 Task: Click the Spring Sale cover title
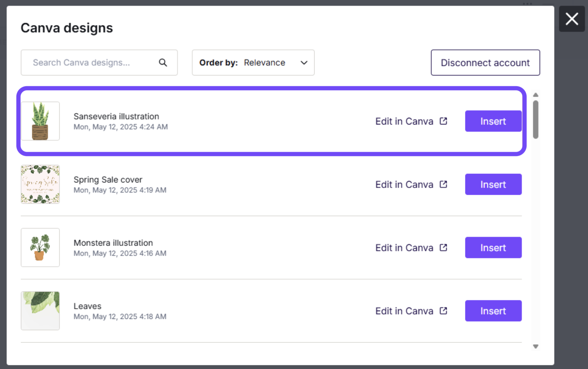[108, 179]
